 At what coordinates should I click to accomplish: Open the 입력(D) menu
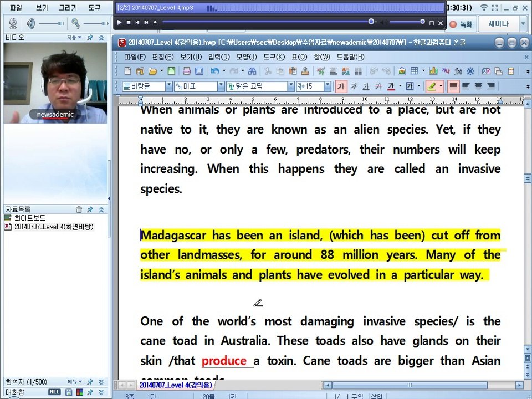[219, 57]
